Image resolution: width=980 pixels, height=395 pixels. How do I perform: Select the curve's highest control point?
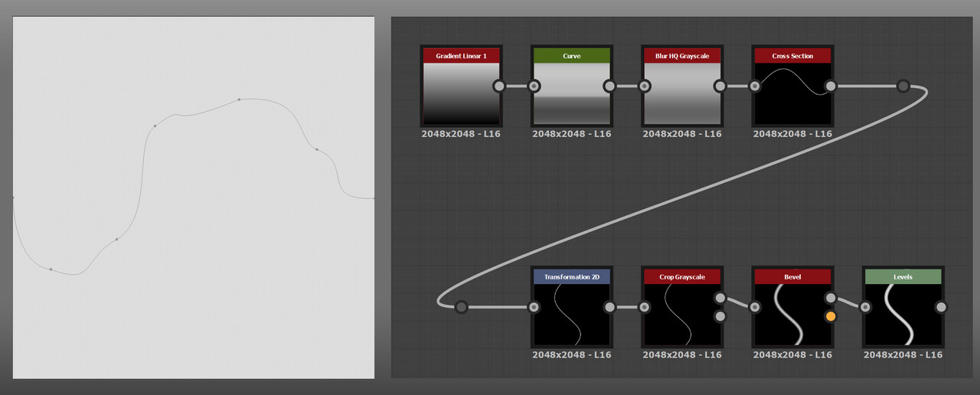(x=239, y=100)
